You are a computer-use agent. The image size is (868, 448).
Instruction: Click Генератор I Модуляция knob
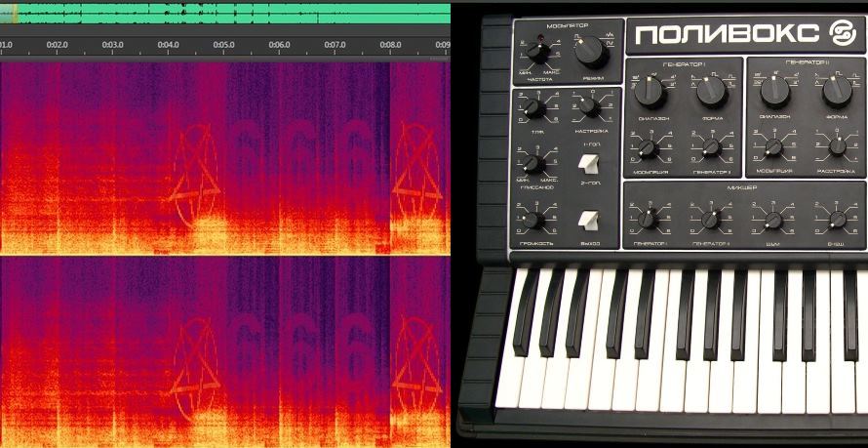coord(649,148)
